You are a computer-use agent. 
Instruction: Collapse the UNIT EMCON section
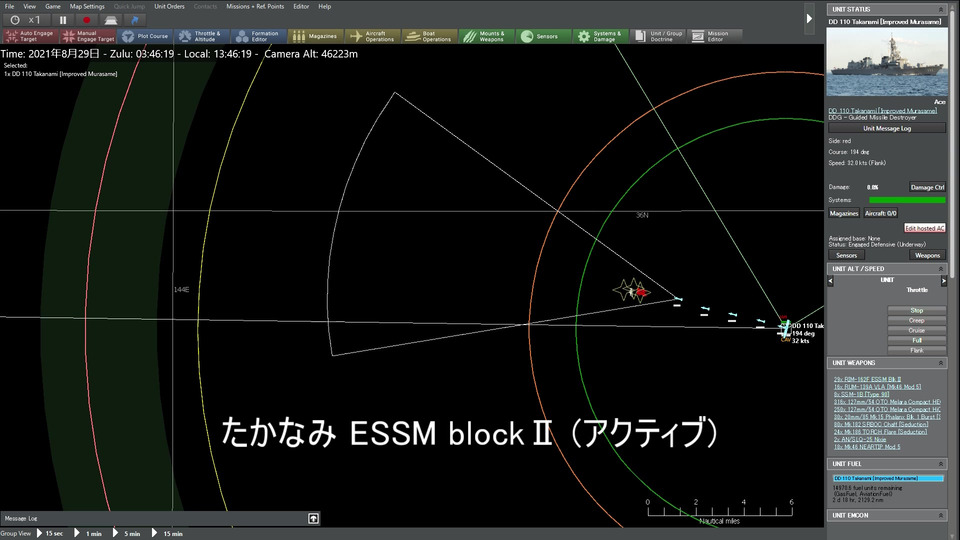tap(940, 516)
